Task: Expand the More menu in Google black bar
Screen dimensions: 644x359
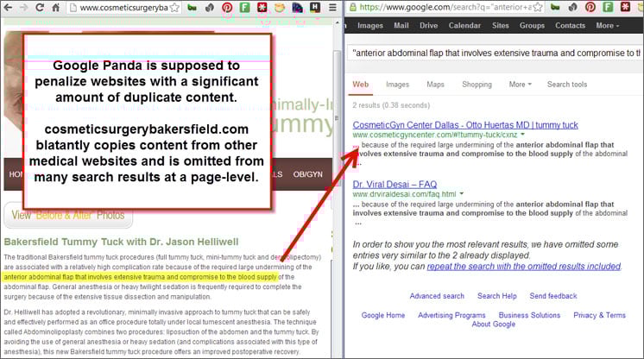Action: (x=608, y=26)
